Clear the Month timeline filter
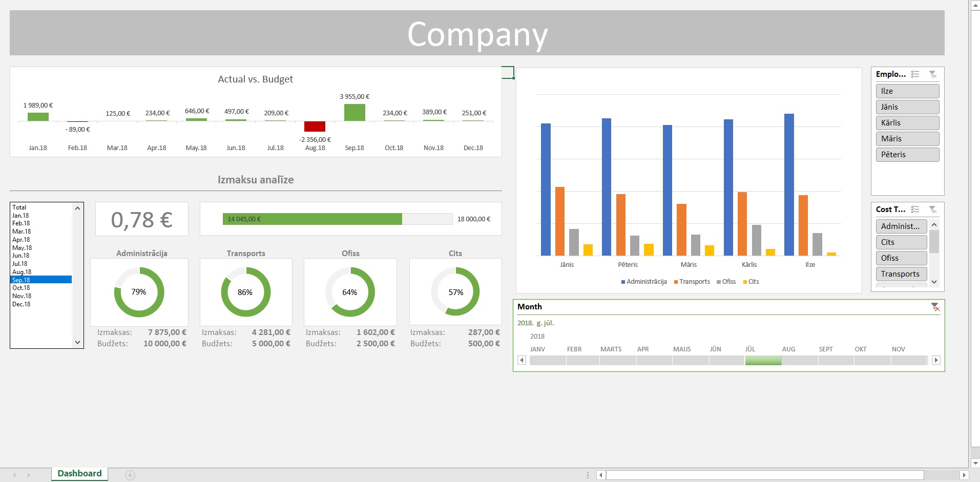980x482 pixels. (935, 307)
